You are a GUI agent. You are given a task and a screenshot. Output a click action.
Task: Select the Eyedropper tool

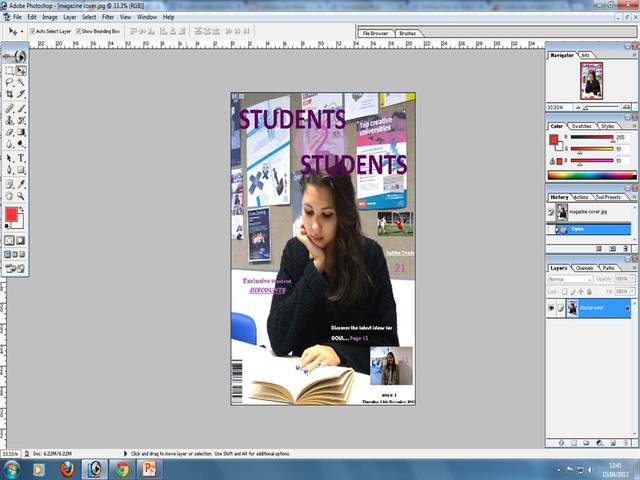21,184
